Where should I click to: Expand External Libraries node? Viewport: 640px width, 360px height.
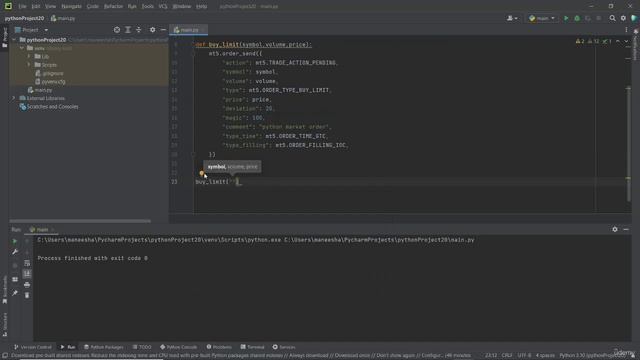coord(13,98)
